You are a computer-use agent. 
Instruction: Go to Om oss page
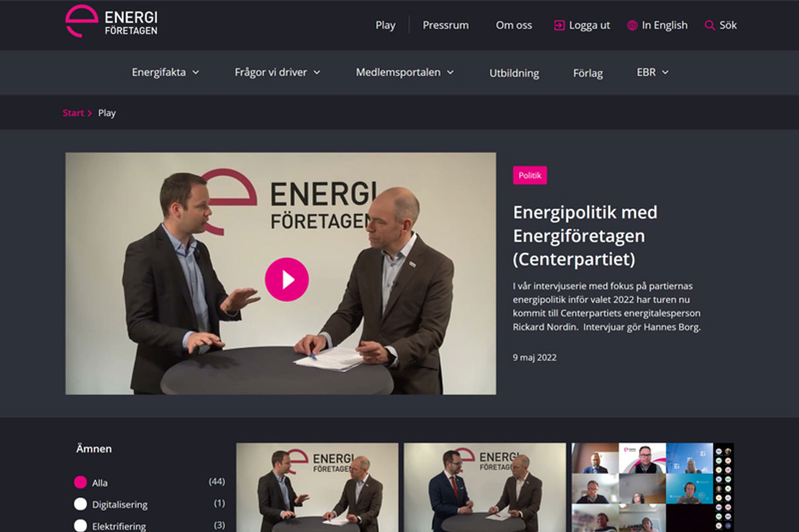click(x=514, y=25)
